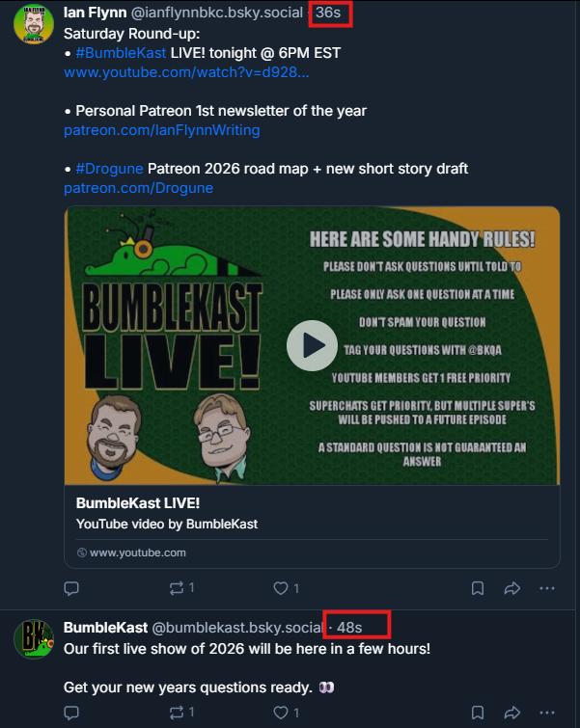
Task: Open Ian Flynn's profile avatar
Action: click(x=33, y=22)
